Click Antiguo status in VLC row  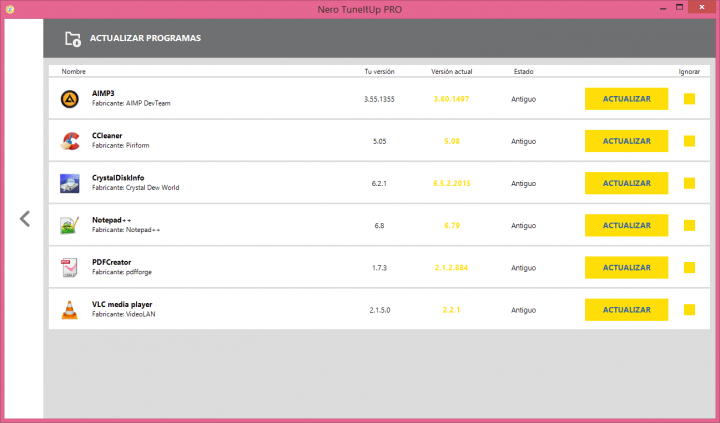(x=523, y=310)
